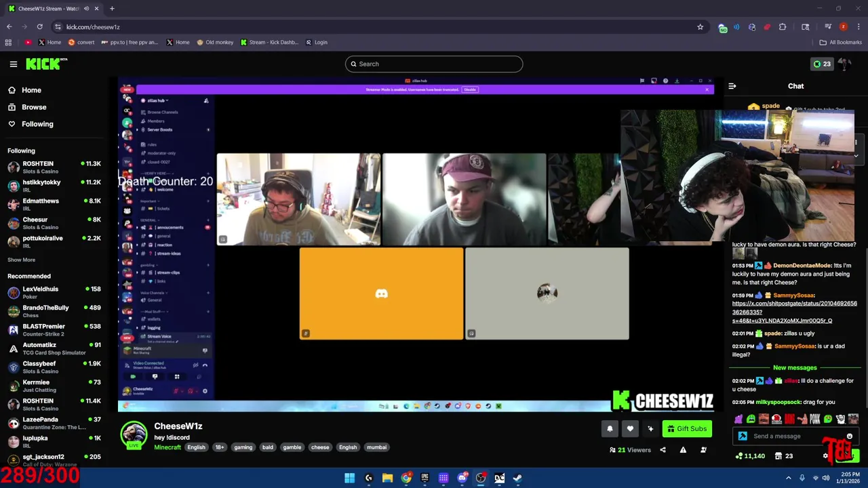868x488 pixels.
Task: Select the mumbai stream tag
Action: click(376, 447)
